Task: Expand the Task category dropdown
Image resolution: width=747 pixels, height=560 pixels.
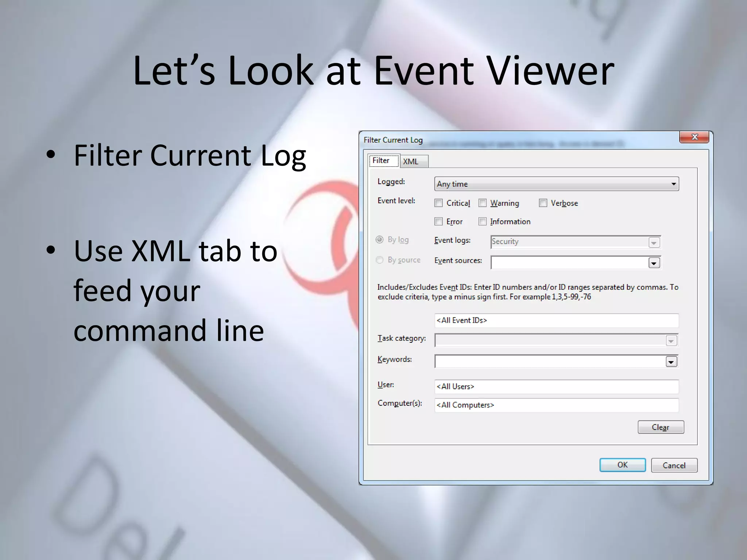Action: click(x=671, y=341)
